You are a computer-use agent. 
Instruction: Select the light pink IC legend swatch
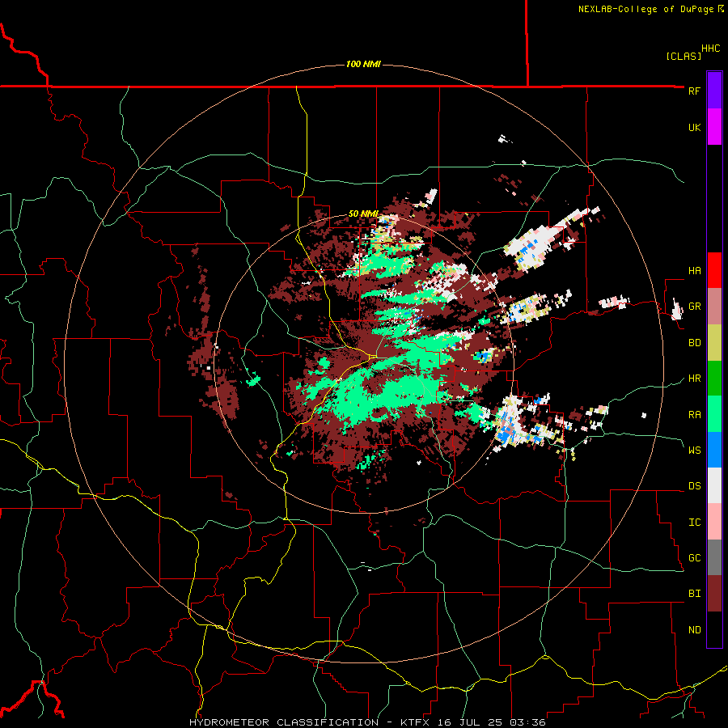click(x=714, y=522)
